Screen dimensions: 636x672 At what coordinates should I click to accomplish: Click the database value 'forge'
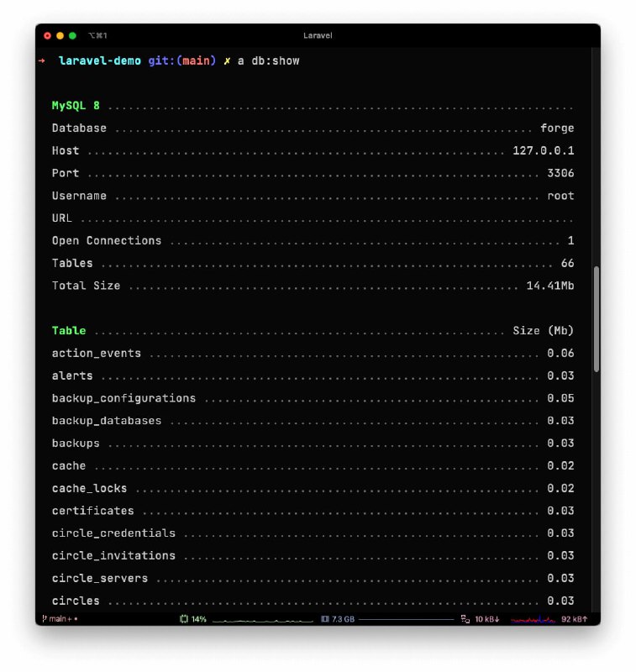(557, 129)
